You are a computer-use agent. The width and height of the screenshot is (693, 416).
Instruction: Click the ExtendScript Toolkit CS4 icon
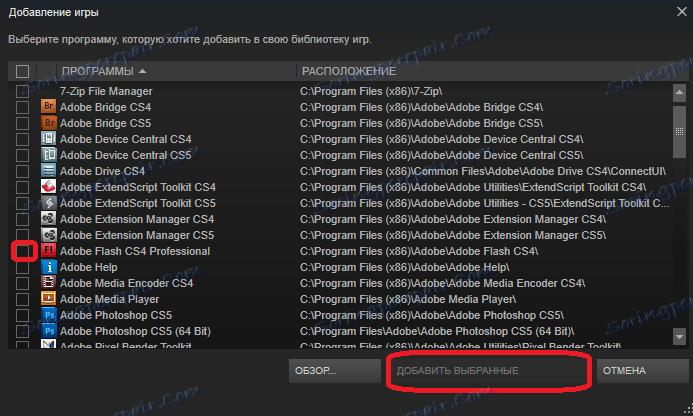click(x=49, y=187)
